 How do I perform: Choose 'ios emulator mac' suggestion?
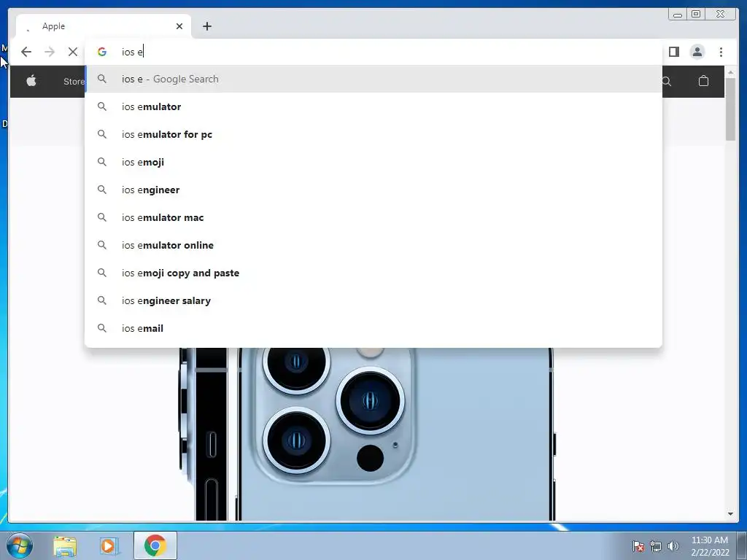[x=373, y=217]
